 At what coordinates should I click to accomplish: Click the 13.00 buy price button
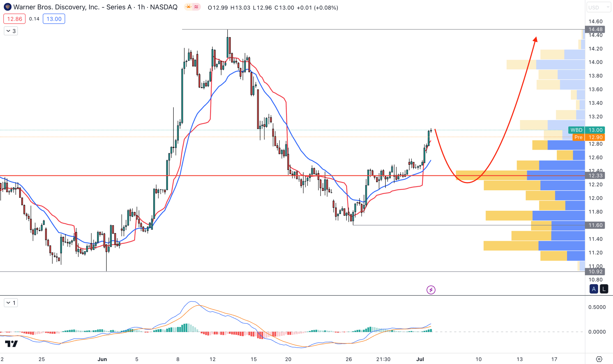point(54,19)
